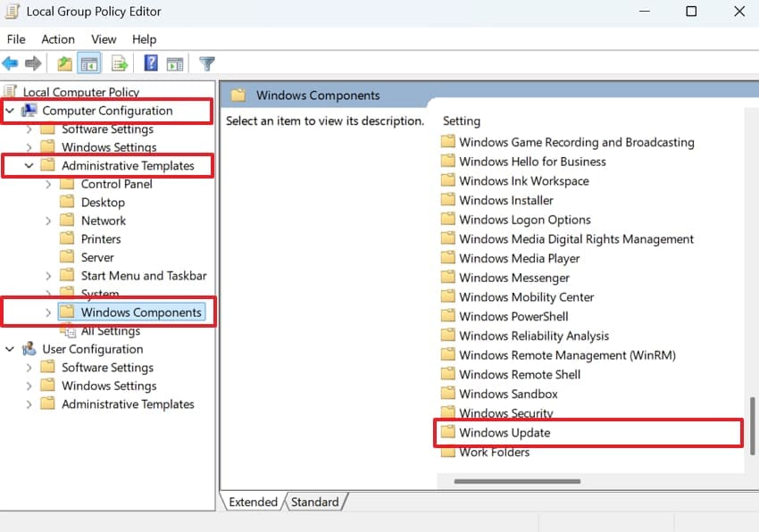The height and width of the screenshot is (532, 759).
Task: Toggle the Show/Hide Console Tree icon
Action: click(89, 63)
